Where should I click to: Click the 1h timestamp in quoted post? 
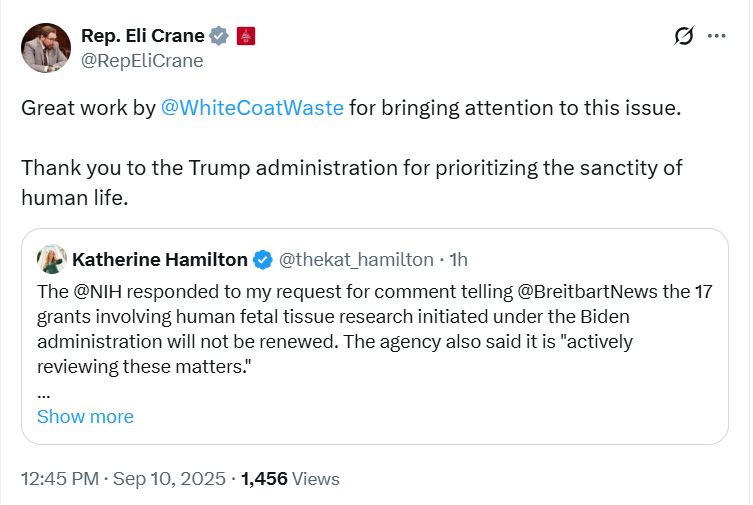point(458,260)
